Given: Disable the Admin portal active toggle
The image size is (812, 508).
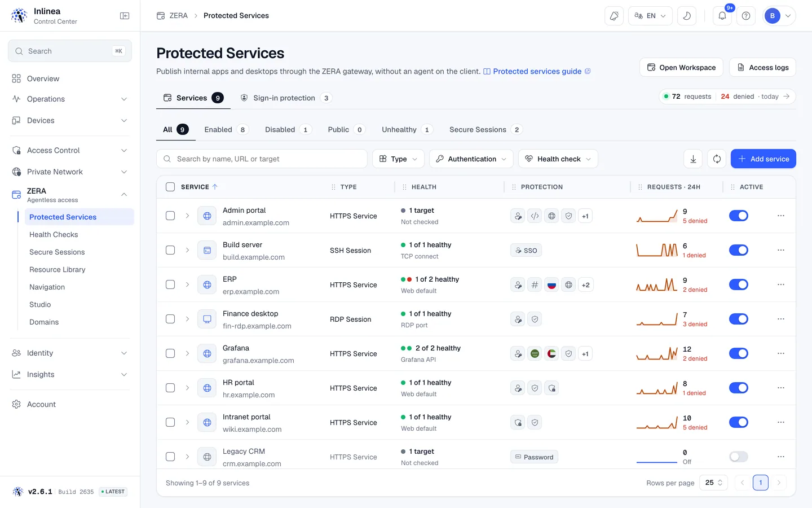Looking at the screenshot, I should click(x=738, y=216).
